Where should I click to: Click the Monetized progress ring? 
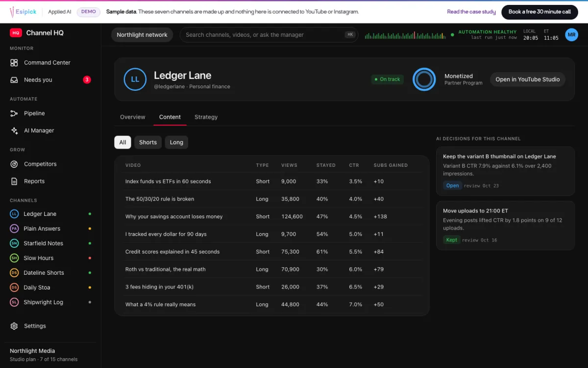click(x=424, y=79)
